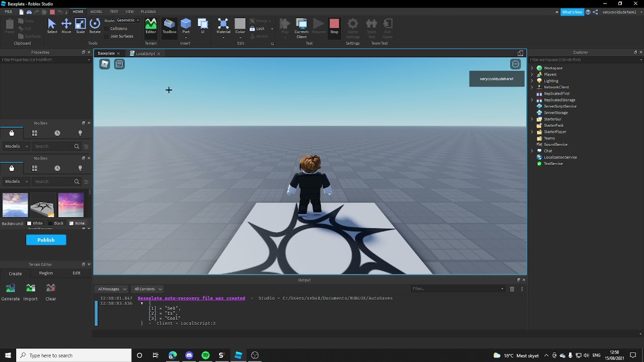The image size is (644, 362).
Task: Open the Recent tab in lower Toolbox
Action: click(x=57, y=168)
